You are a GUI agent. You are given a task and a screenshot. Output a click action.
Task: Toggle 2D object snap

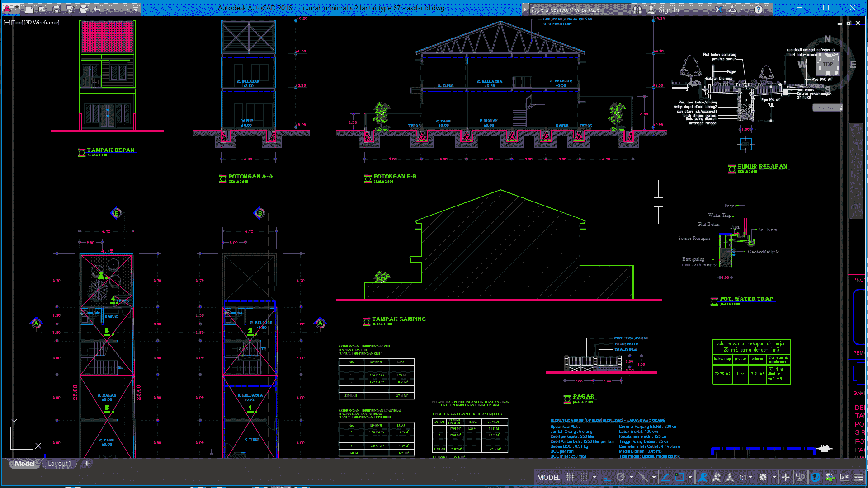(x=679, y=477)
